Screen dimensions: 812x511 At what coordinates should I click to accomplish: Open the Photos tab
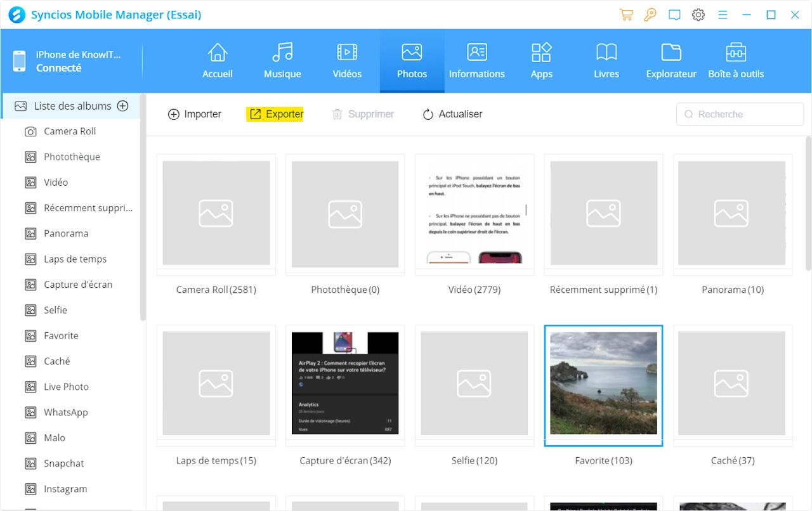[x=412, y=61]
